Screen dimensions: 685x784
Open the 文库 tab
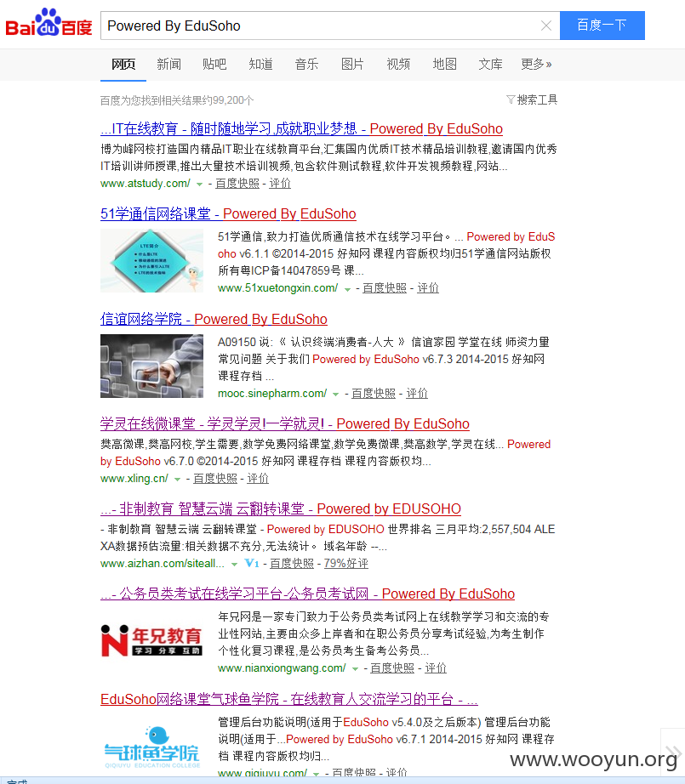click(x=490, y=64)
